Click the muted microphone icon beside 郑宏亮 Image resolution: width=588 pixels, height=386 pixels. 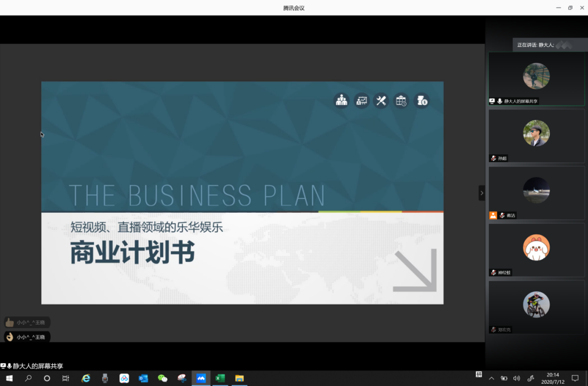493,330
